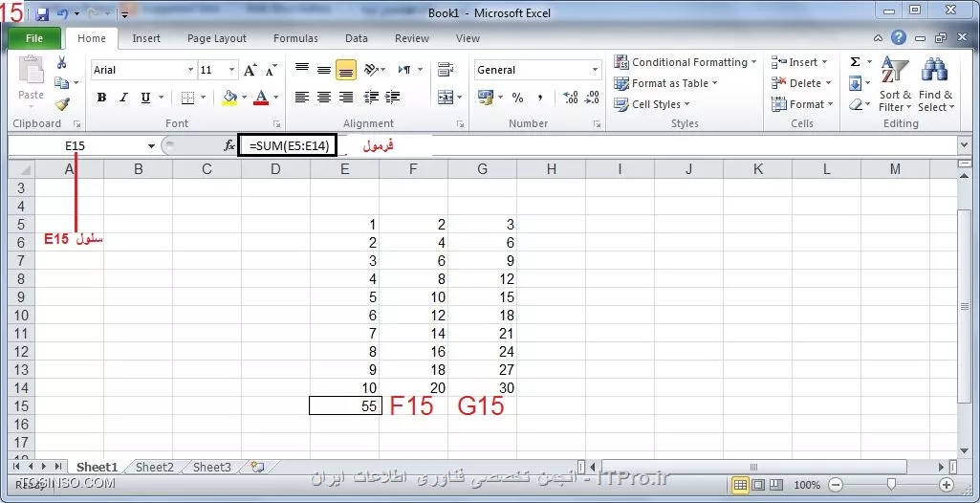Click Decrease Indent icon
The height and width of the screenshot is (503, 980).
(371, 97)
